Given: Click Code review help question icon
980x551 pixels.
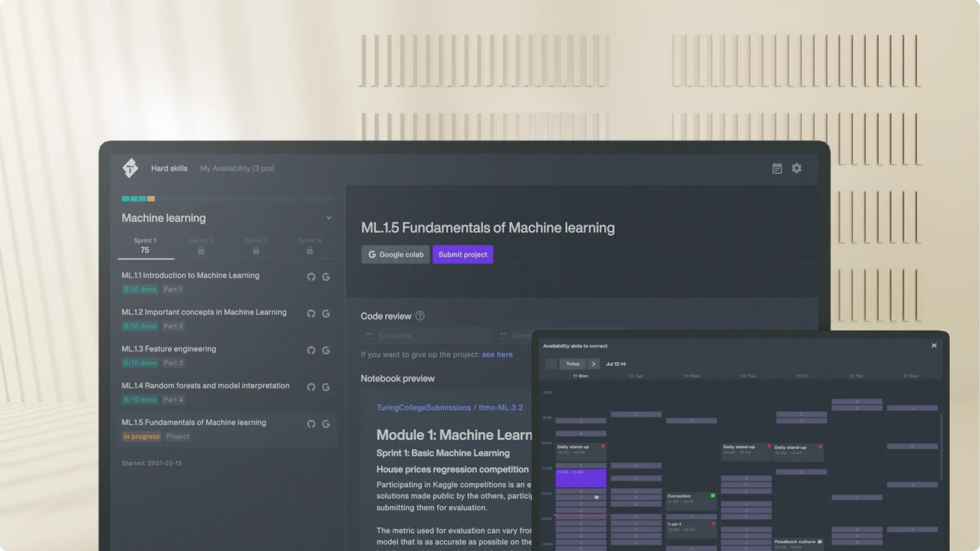Looking at the screenshot, I should click(420, 316).
